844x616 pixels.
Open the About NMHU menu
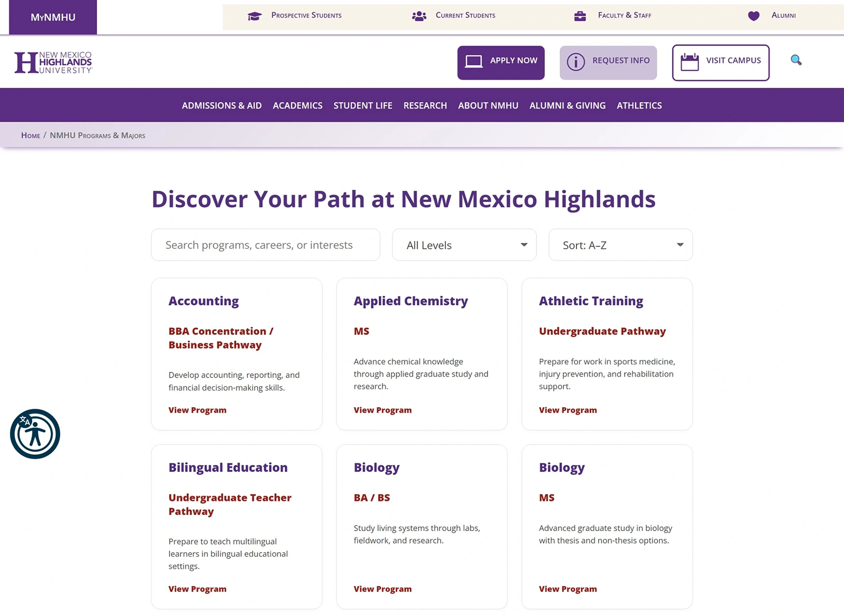tap(488, 105)
